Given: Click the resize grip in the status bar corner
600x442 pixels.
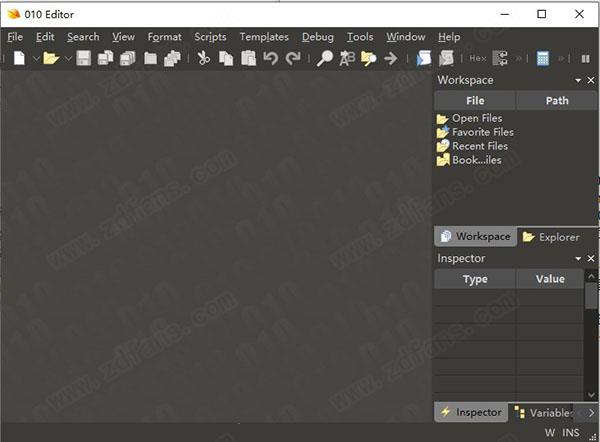Looking at the screenshot, I should coord(593,437).
